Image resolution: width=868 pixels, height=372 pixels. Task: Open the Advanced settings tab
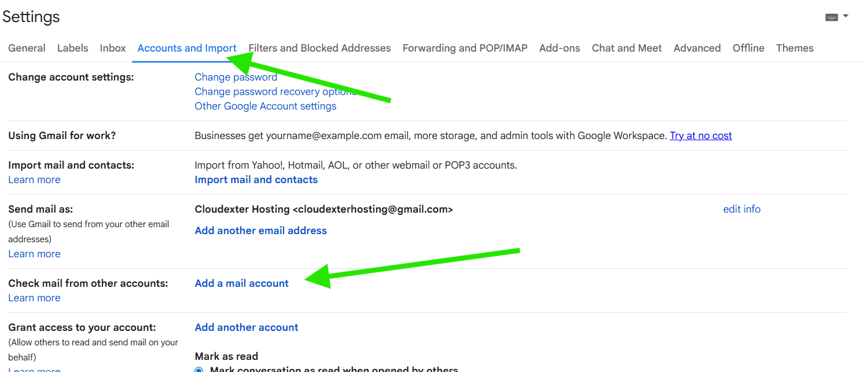tap(697, 48)
